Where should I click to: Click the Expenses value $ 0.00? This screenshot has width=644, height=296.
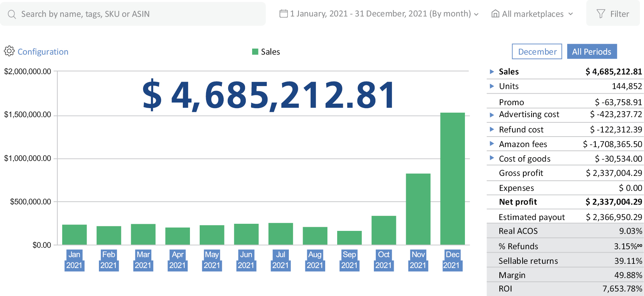[631, 188]
